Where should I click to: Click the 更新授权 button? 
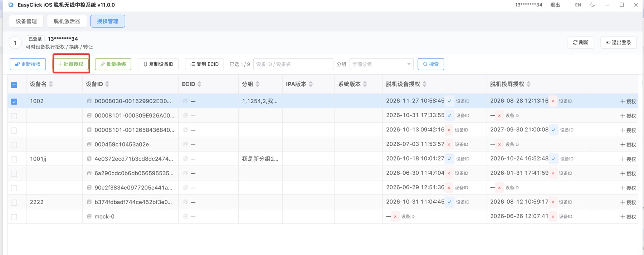point(28,64)
